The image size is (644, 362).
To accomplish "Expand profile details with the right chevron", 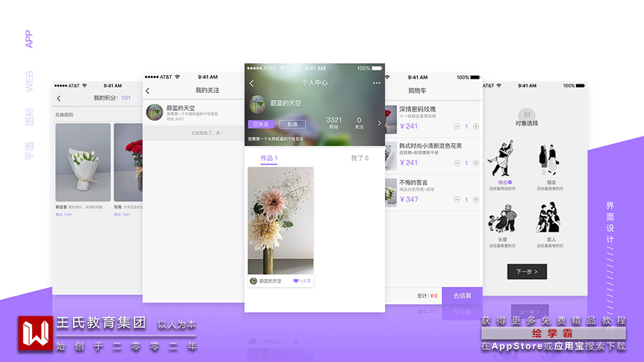I will pyautogui.click(x=379, y=123).
